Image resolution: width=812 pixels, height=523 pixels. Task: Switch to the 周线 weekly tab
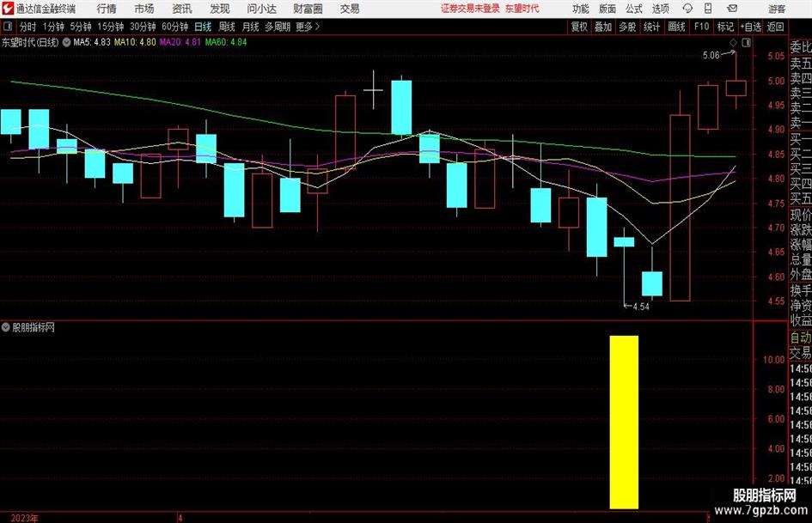coord(227,27)
